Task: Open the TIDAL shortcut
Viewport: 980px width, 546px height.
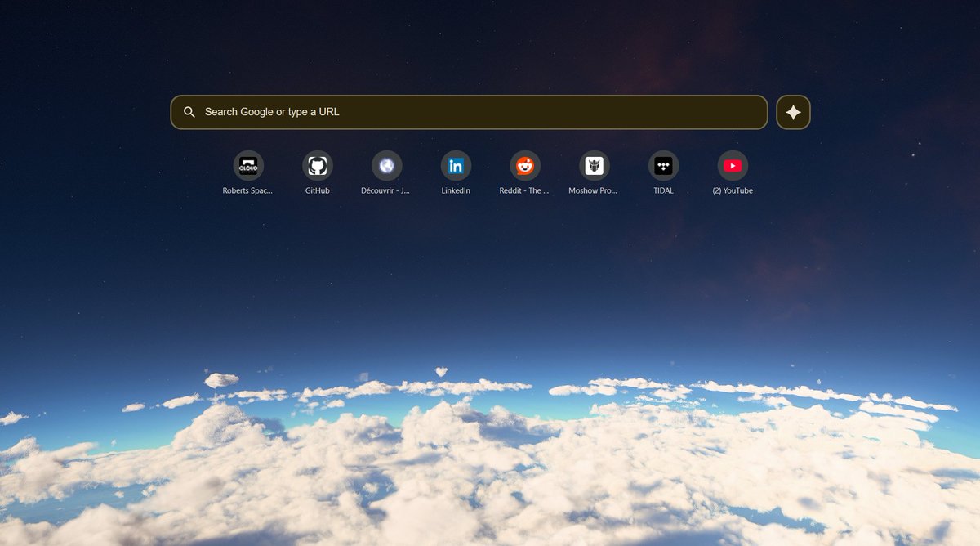Action: tap(663, 166)
